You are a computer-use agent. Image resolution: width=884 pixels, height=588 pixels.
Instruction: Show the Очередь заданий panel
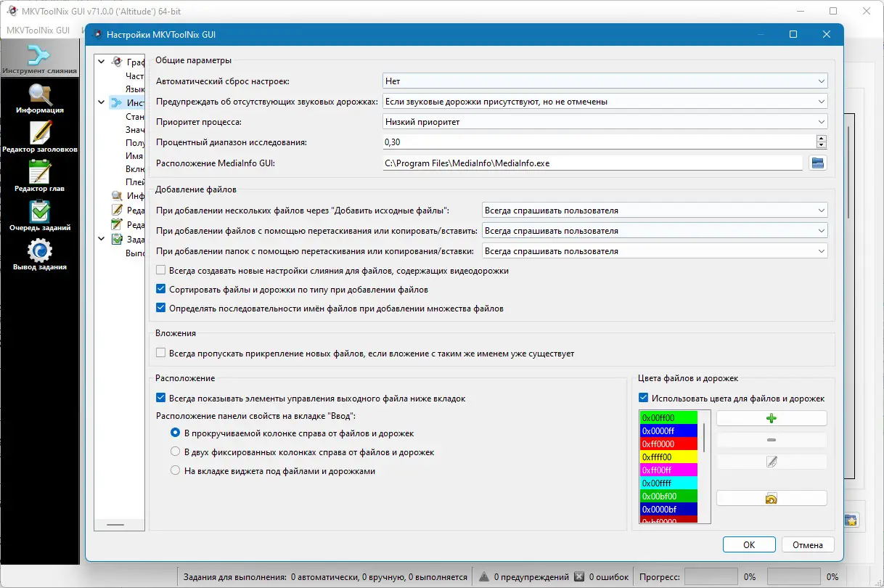click(x=40, y=216)
